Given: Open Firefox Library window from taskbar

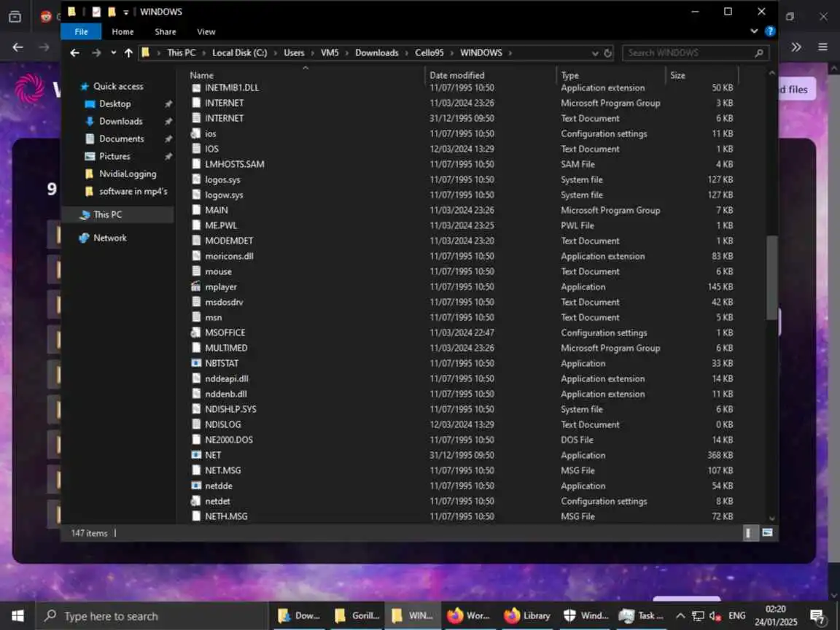Looking at the screenshot, I should (527, 616).
